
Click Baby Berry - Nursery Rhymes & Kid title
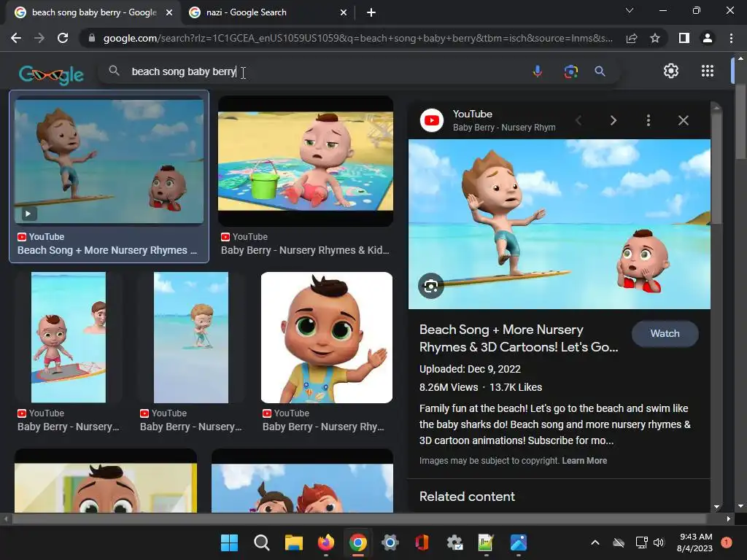pyautogui.click(x=305, y=250)
